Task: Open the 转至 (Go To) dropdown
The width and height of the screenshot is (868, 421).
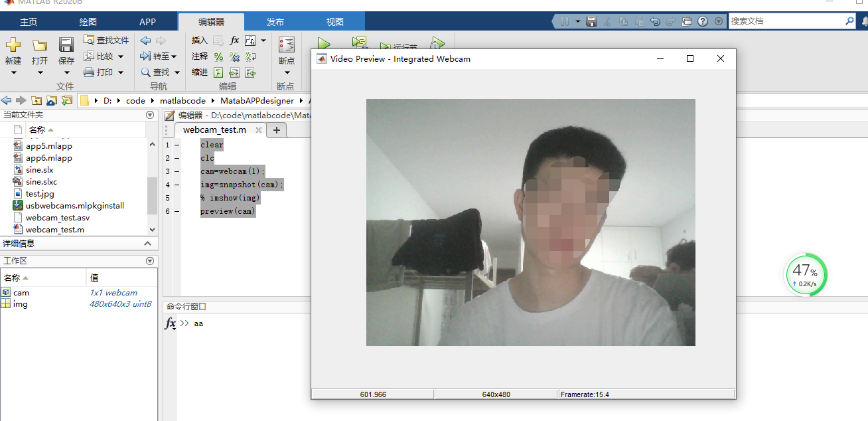Action: [160, 56]
